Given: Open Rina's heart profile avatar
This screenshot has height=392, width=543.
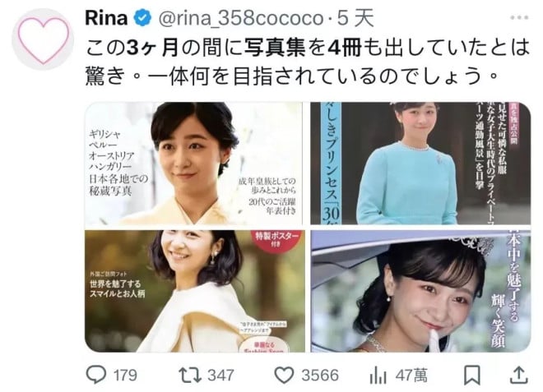Looking at the screenshot, I should tap(43, 39).
